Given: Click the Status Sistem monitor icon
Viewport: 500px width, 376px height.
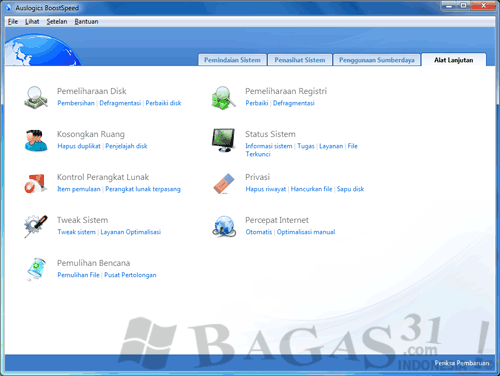Looking at the screenshot, I should point(223,140).
